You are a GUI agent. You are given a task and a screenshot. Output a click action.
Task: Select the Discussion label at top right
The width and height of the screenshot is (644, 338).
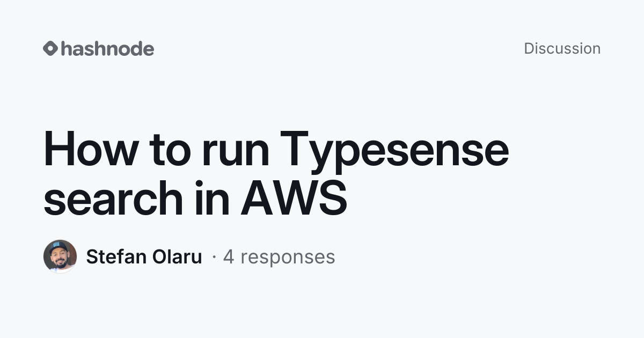[x=562, y=48]
